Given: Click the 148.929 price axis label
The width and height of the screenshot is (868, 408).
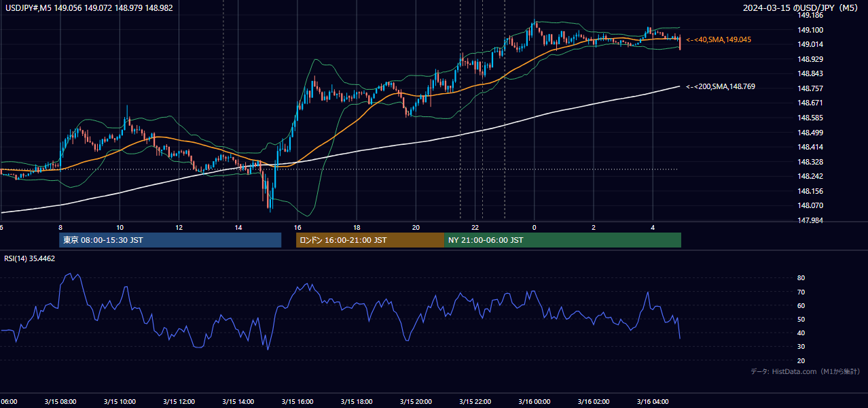Looking at the screenshot, I should coord(810,59).
